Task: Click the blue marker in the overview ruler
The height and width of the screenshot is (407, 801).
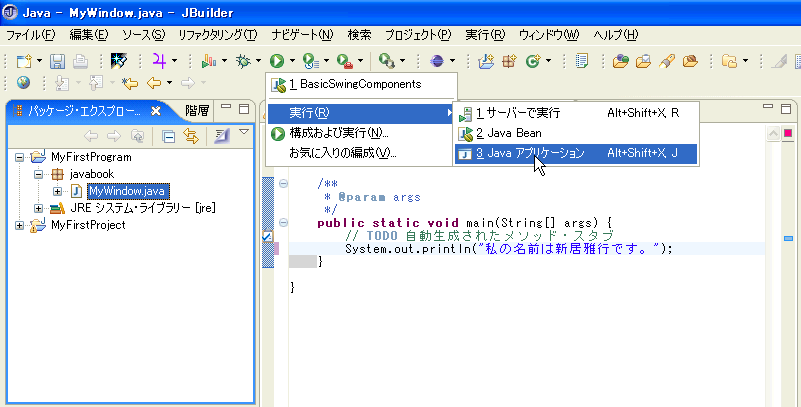Action: (x=788, y=239)
